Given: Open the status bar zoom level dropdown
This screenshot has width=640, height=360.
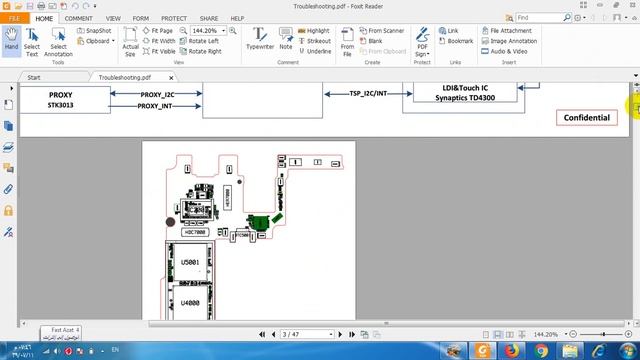Looking at the screenshot, I should (566, 334).
